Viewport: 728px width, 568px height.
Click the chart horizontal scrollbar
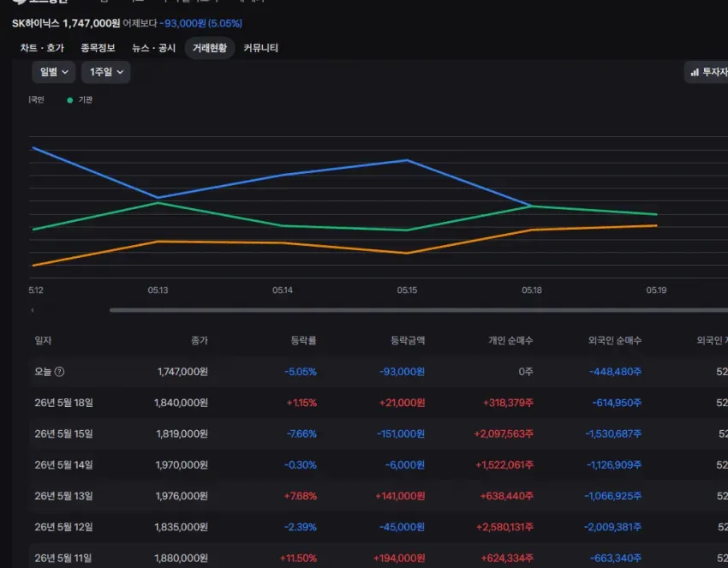click(x=418, y=310)
